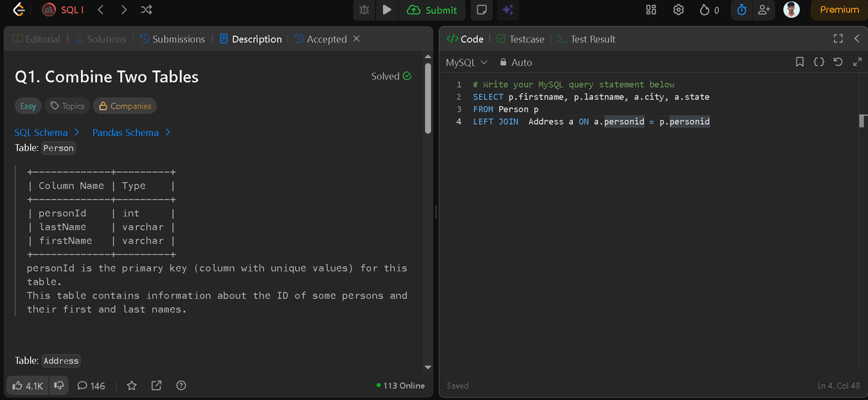The image size is (868, 400).
Task: Go to previous question arrow
Action: (x=101, y=10)
